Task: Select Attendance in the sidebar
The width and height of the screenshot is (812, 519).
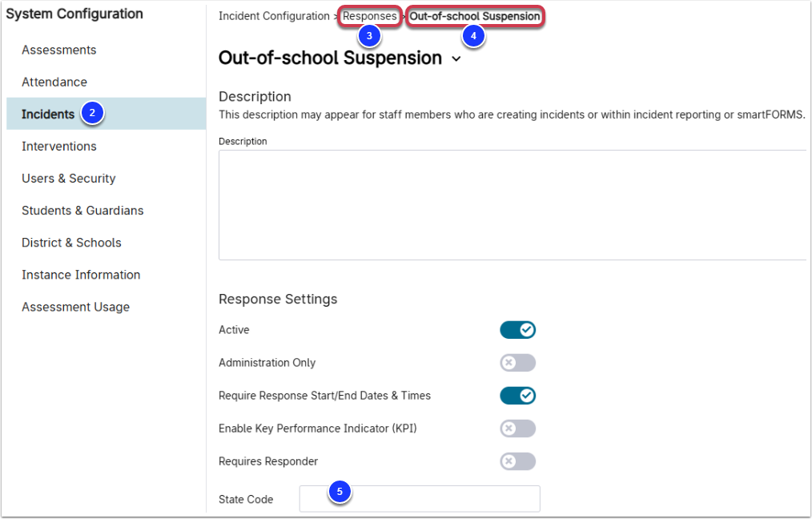Action: pyautogui.click(x=54, y=82)
